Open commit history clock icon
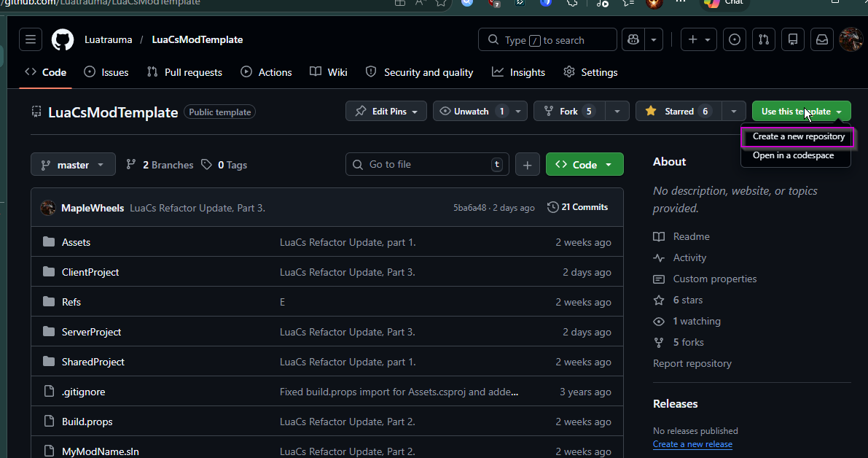The image size is (868, 458). (x=552, y=207)
